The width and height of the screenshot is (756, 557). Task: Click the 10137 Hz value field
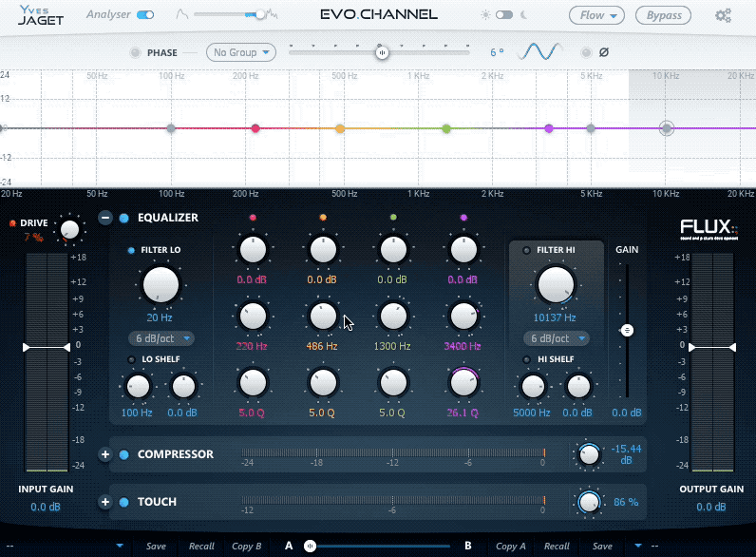pos(555,317)
